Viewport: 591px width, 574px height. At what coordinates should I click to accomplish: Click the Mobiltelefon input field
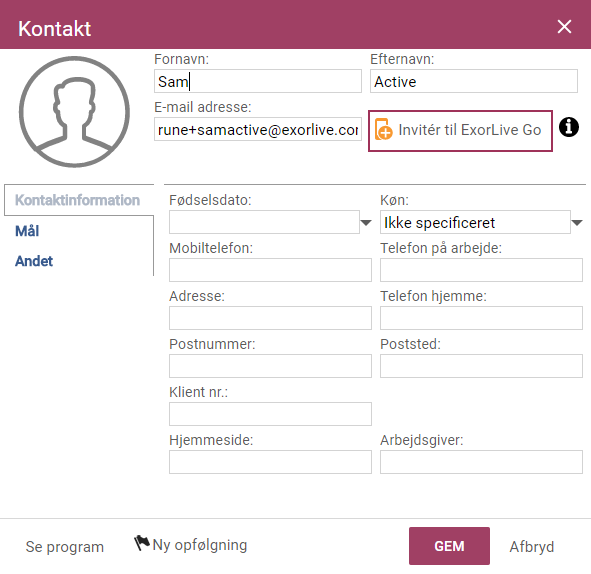pos(270,270)
